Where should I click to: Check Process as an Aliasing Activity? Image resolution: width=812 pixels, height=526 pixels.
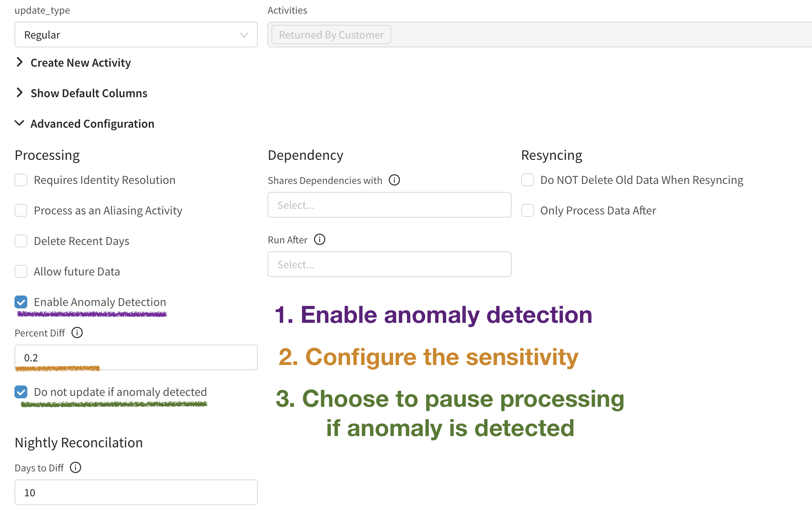point(21,210)
